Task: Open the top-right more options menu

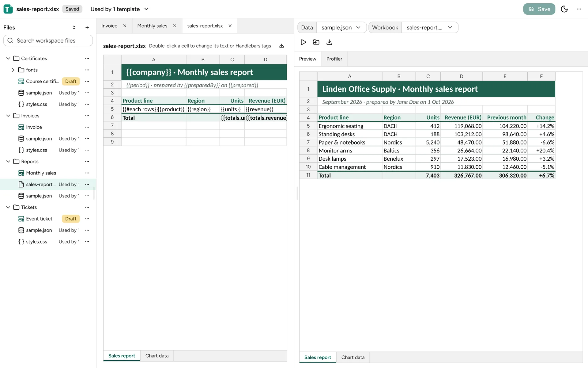Action: point(579,9)
